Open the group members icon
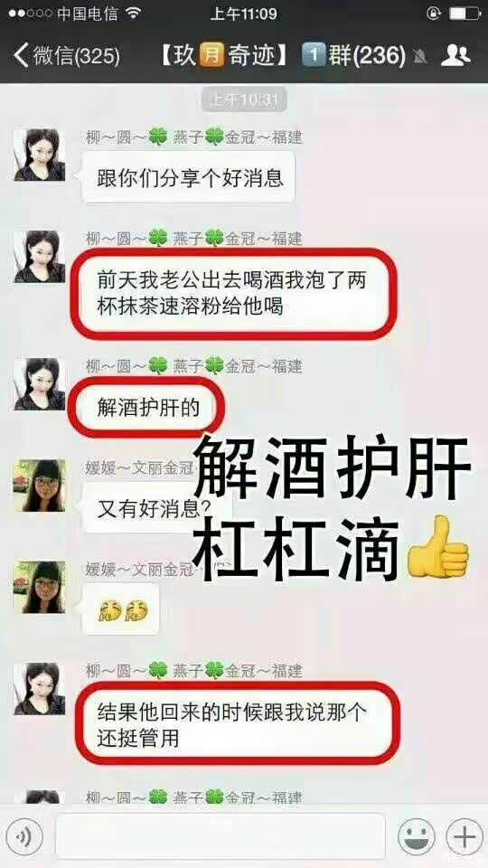The width and height of the screenshot is (488, 868). (x=455, y=55)
